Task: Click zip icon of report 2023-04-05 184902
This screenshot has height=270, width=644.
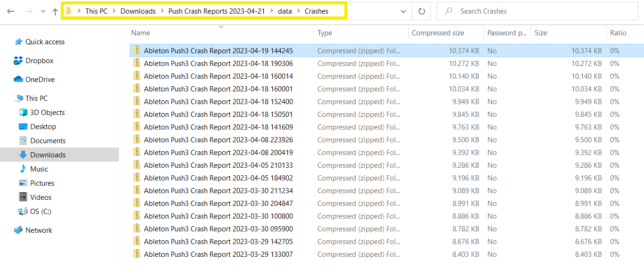Action: 137,178
